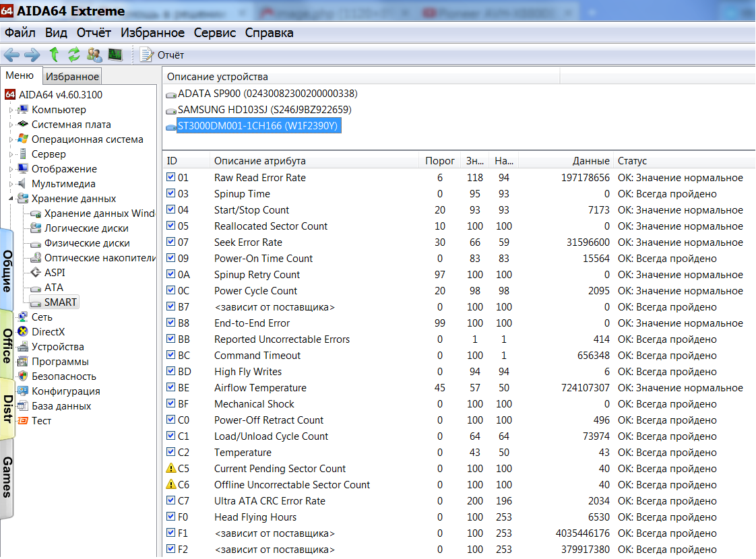
Task: Open the Сеть tree item
Action: click(x=42, y=318)
